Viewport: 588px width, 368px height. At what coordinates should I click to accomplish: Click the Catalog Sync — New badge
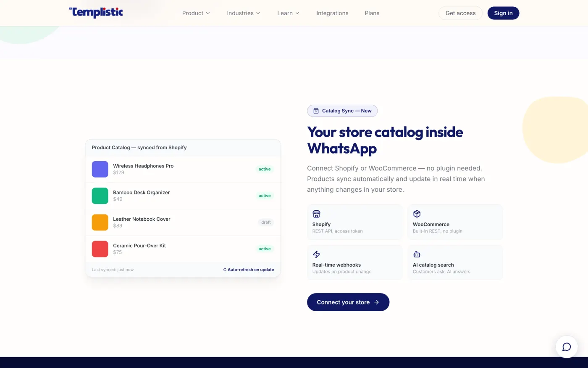342,111
